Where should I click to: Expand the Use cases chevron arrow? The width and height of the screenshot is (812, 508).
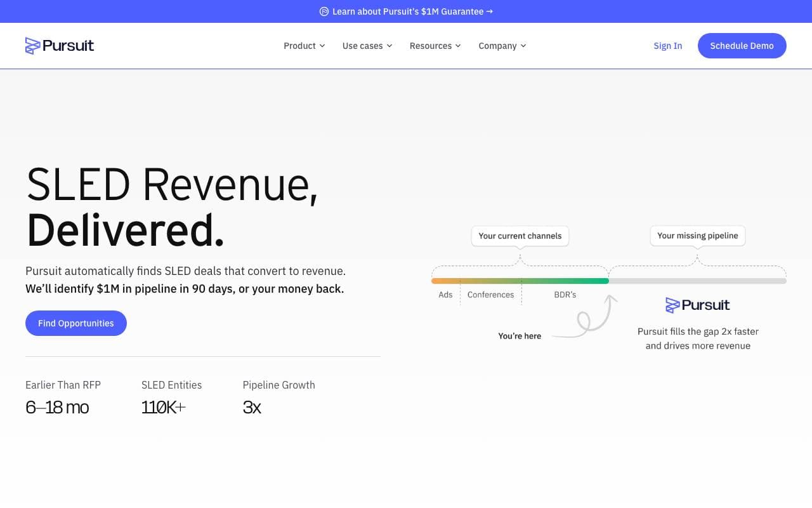[390, 46]
